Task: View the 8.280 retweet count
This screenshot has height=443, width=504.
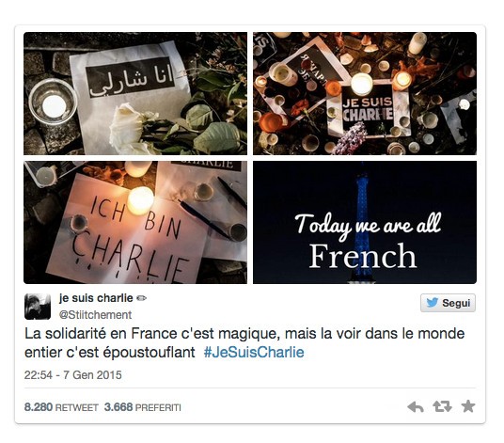Action: 39,407
